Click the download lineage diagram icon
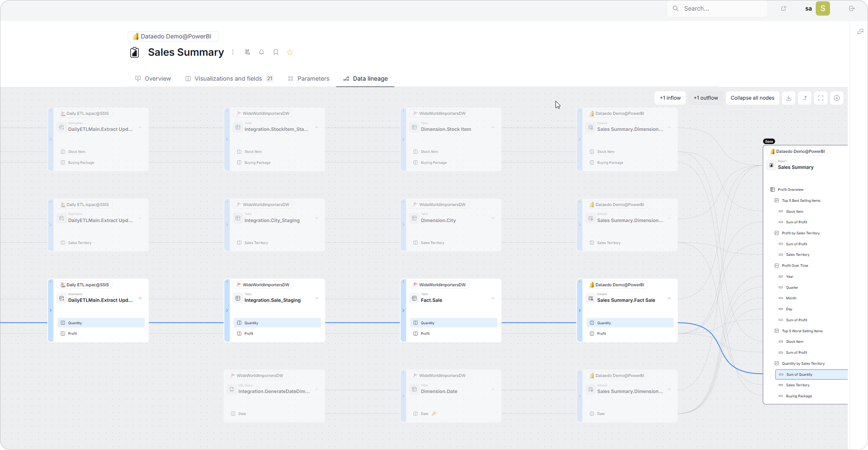Screen dimensions: 868x450 [789, 98]
